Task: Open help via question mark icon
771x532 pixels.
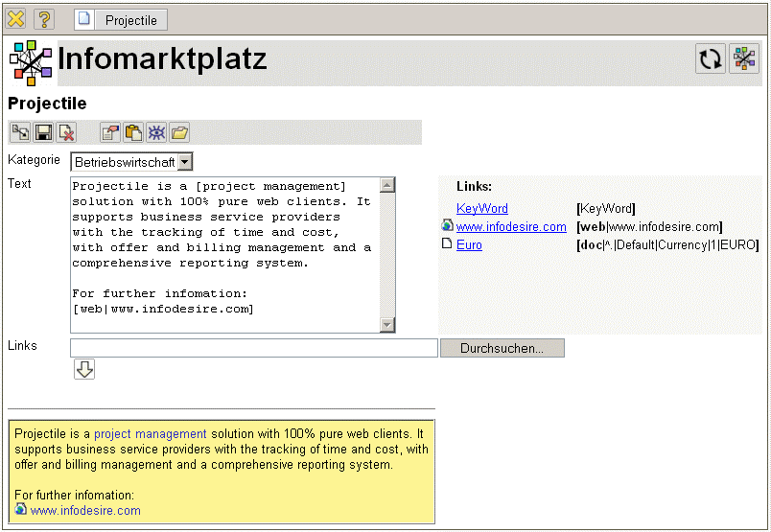Action: pyautogui.click(x=44, y=19)
